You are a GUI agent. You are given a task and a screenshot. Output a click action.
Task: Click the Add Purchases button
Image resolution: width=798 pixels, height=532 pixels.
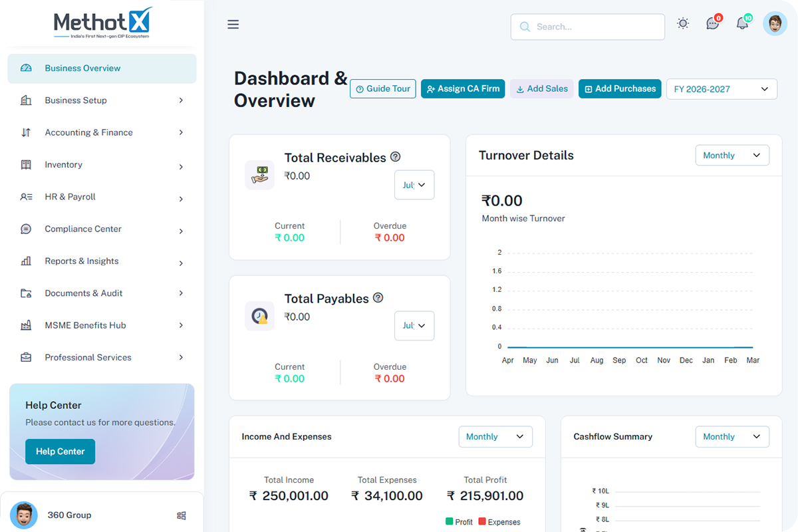tap(620, 88)
